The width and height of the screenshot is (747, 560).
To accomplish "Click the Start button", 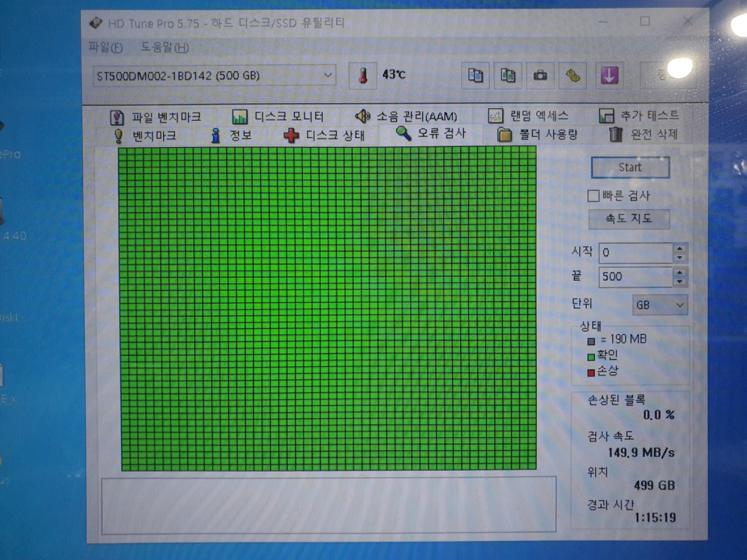I will tap(630, 167).
